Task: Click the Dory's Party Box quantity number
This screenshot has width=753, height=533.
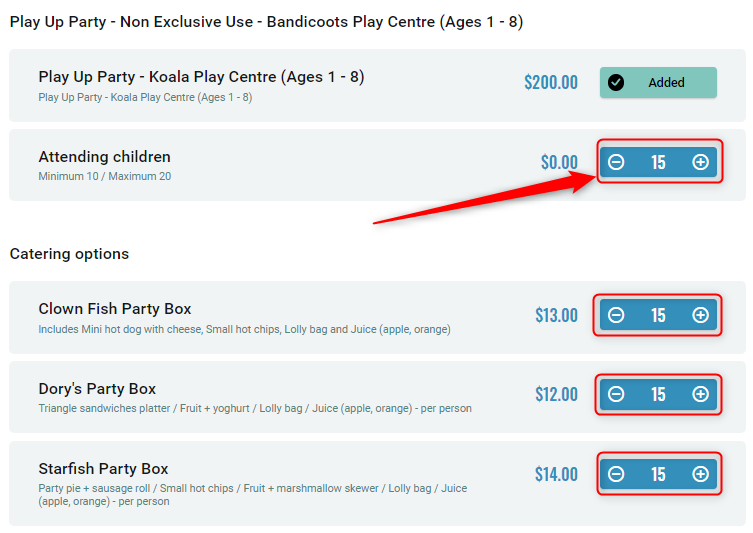Action: 658,394
